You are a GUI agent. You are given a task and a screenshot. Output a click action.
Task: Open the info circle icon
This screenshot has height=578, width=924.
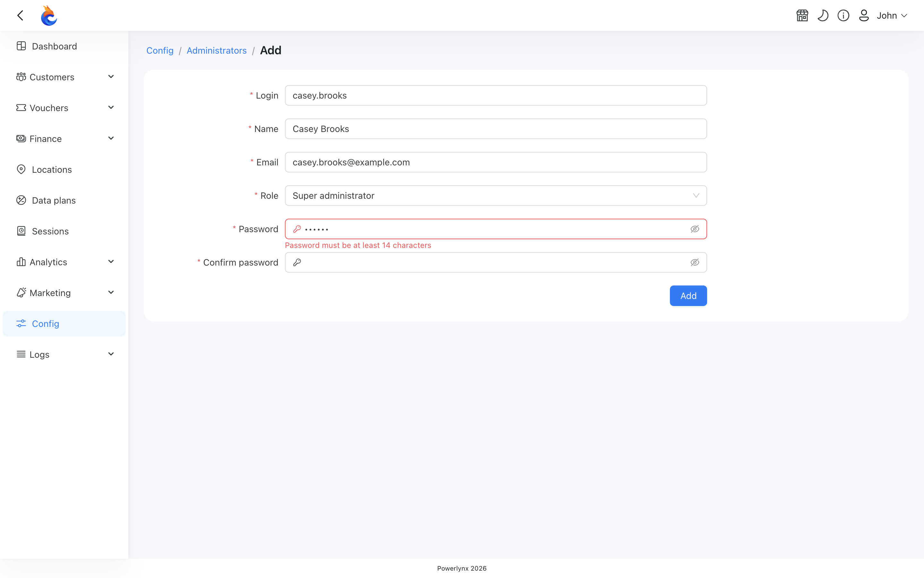click(843, 15)
